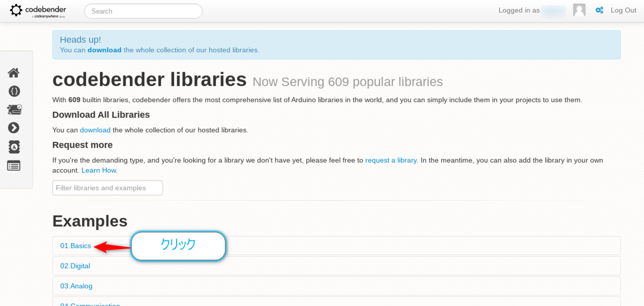Click the right-arrow circle sidebar icon

click(14, 128)
